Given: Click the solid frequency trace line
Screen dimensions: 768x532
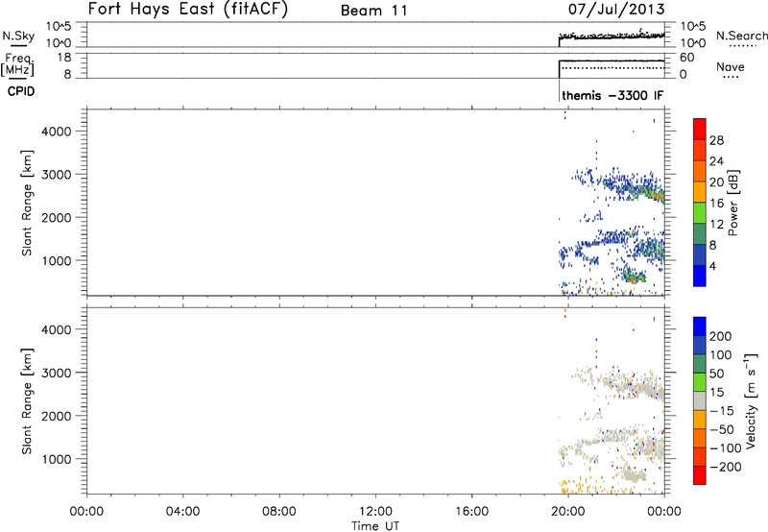Looking at the screenshot, I should click(x=612, y=61).
